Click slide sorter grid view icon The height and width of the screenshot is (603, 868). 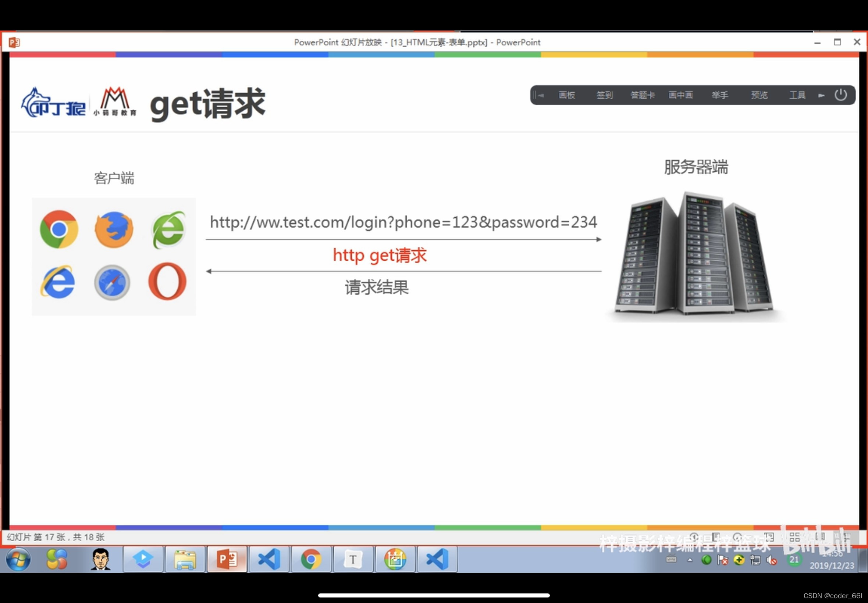(794, 537)
